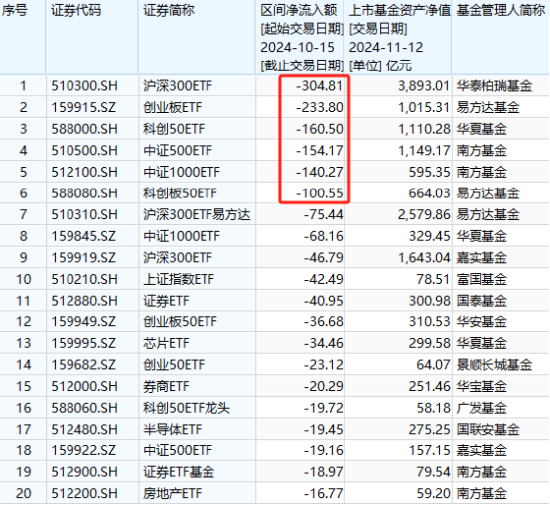Click the name 上证指数ETF
550x505 pixels.
[x=178, y=280]
